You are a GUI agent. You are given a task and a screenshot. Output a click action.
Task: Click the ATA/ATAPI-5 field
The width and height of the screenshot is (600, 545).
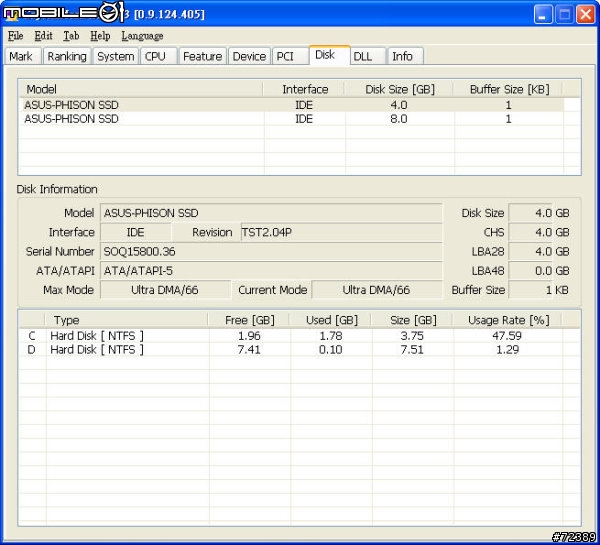click(x=271, y=271)
